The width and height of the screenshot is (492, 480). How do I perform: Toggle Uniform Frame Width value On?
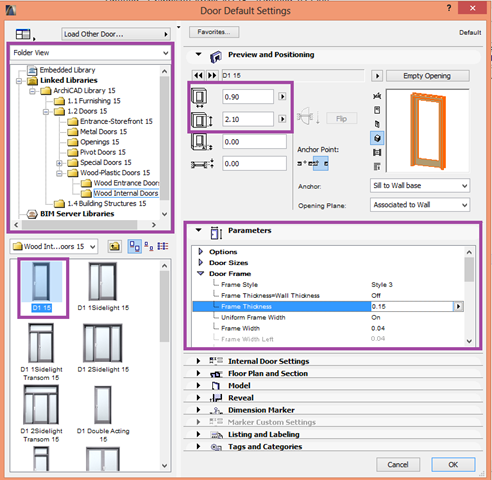point(376,317)
